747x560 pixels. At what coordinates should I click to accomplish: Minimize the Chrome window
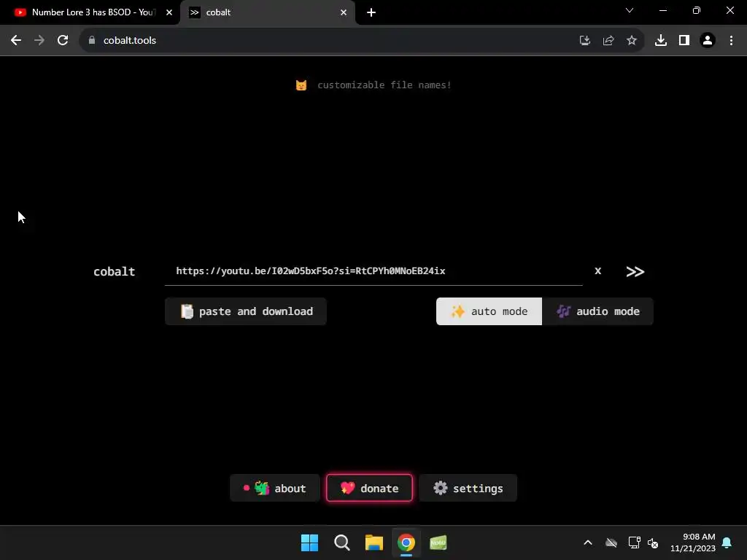[x=662, y=10]
